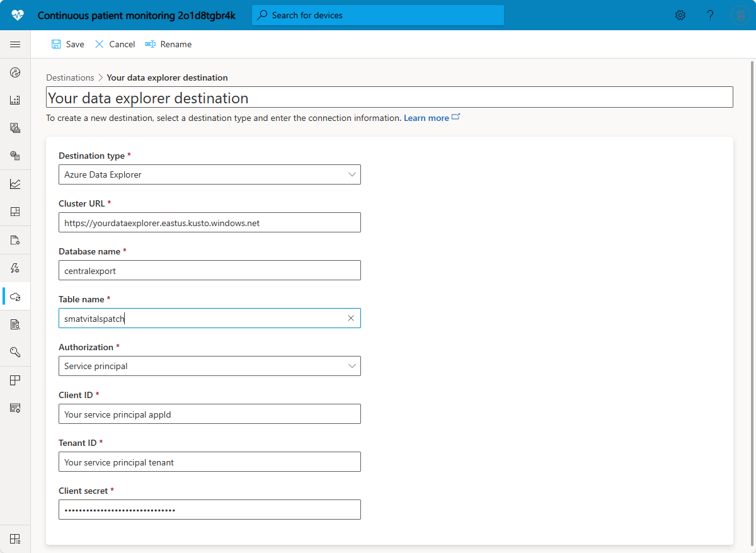Open the Learn more link
The image size is (756, 553).
coord(427,118)
